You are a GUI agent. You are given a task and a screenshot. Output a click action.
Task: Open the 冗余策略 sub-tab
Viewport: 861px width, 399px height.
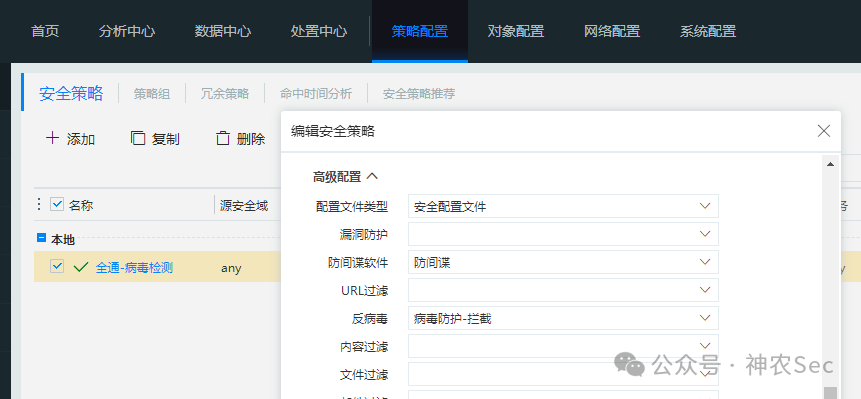click(225, 94)
